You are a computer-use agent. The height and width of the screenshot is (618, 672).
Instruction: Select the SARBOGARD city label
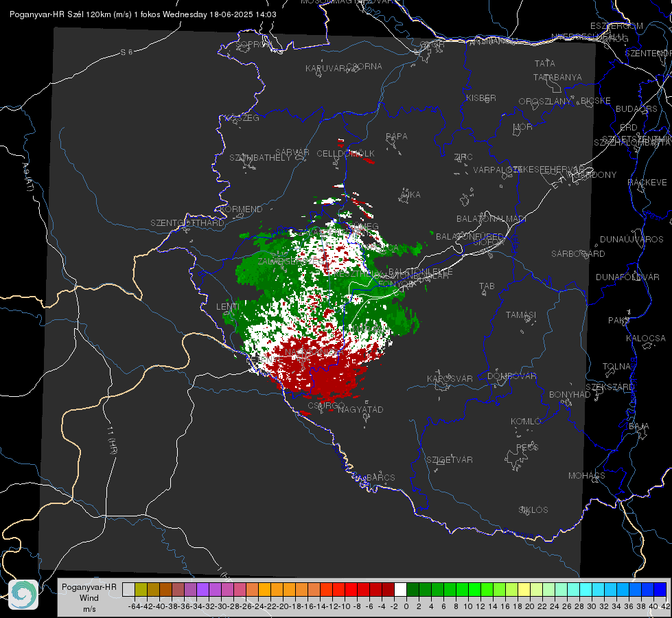578,254
